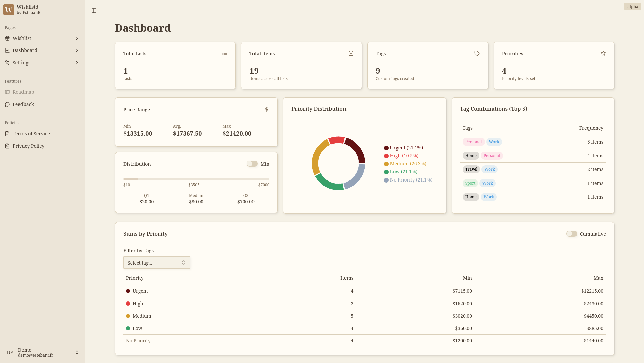Click the star icon in Priorities card

coord(603,53)
